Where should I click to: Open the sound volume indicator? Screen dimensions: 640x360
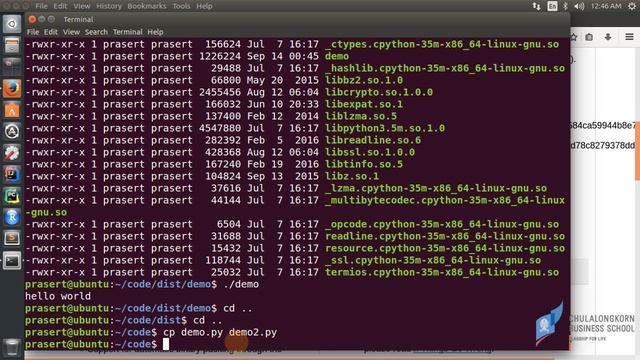coord(579,6)
